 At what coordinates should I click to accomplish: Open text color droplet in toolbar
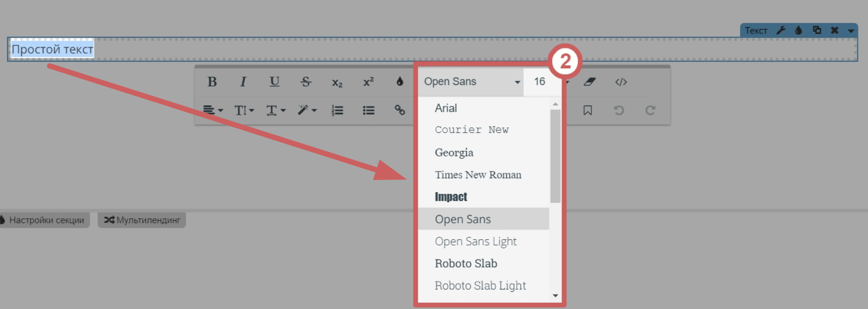click(400, 82)
